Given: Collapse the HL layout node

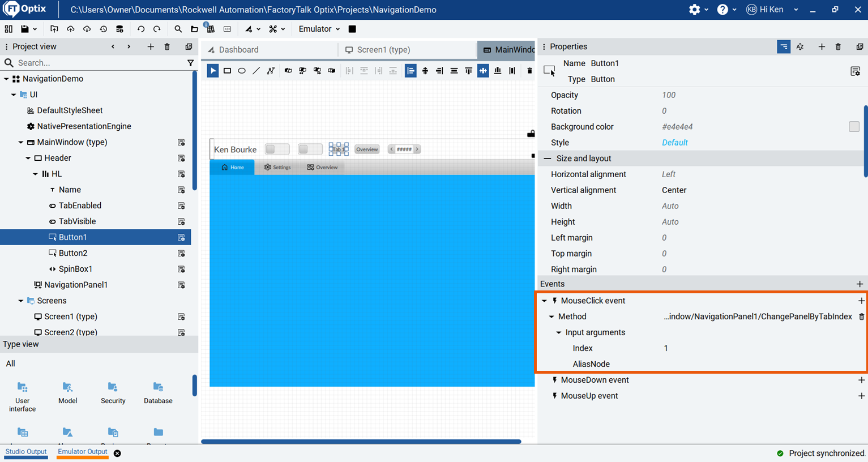Looking at the screenshot, I should click(36, 174).
